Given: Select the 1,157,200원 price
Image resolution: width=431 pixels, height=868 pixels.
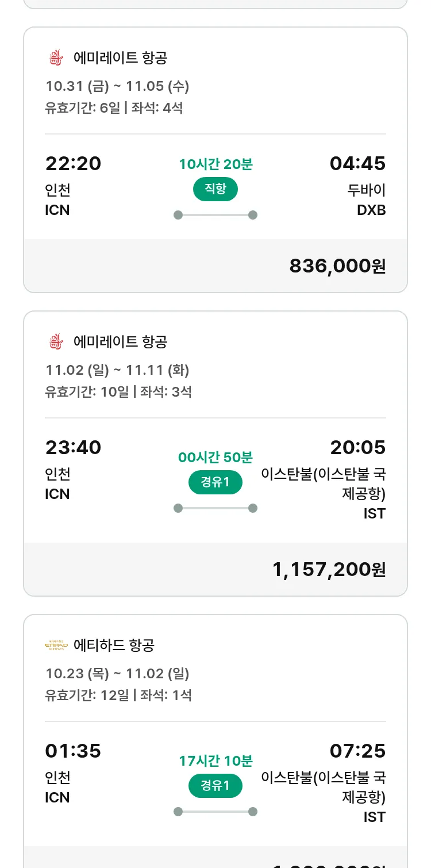Looking at the screenshot, I should point(329,570).
